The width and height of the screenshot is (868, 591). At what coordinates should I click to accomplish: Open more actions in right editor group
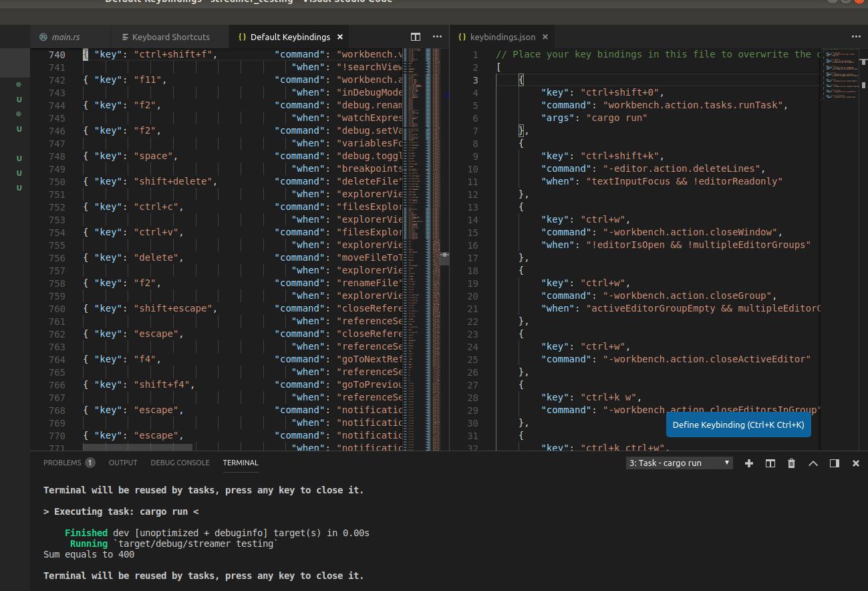[856, 37]
